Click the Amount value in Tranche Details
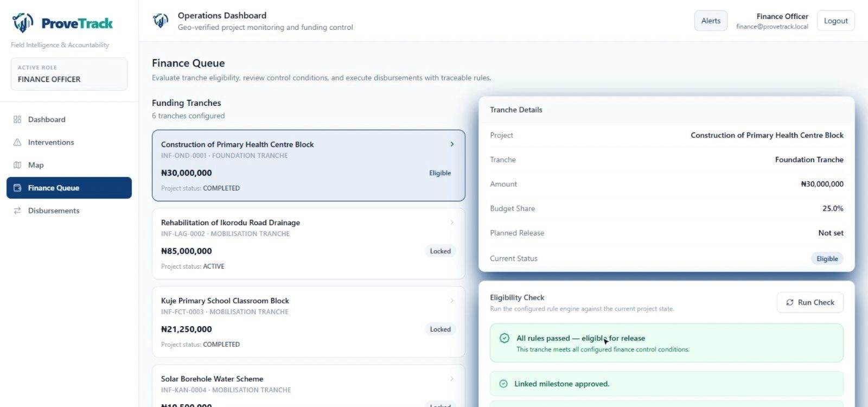 (822, 184)
